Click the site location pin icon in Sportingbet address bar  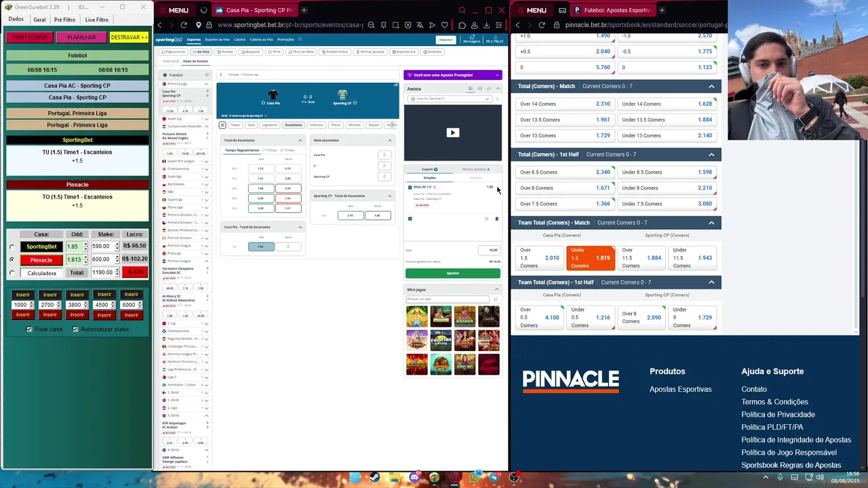coord(199,25)
